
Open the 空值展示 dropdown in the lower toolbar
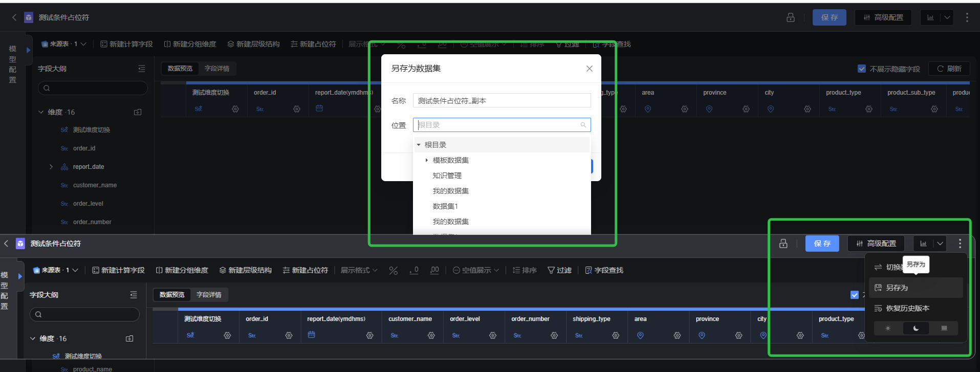[476, 270]
